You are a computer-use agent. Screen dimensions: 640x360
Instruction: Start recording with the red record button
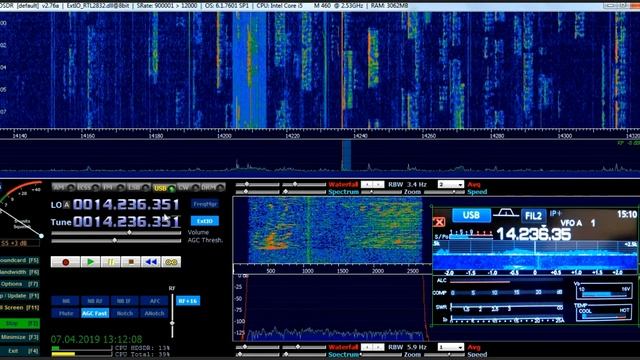click(65, 262)
